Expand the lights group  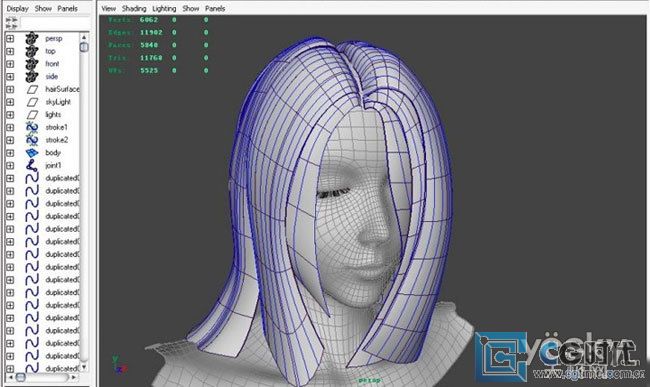[x=10, y=115]
